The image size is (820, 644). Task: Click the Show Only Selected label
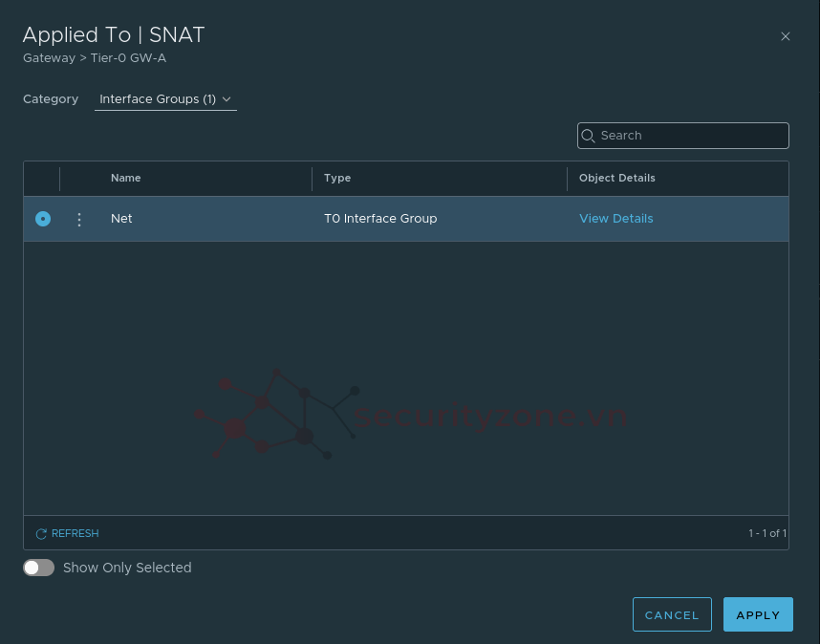[x=127, y=568]
